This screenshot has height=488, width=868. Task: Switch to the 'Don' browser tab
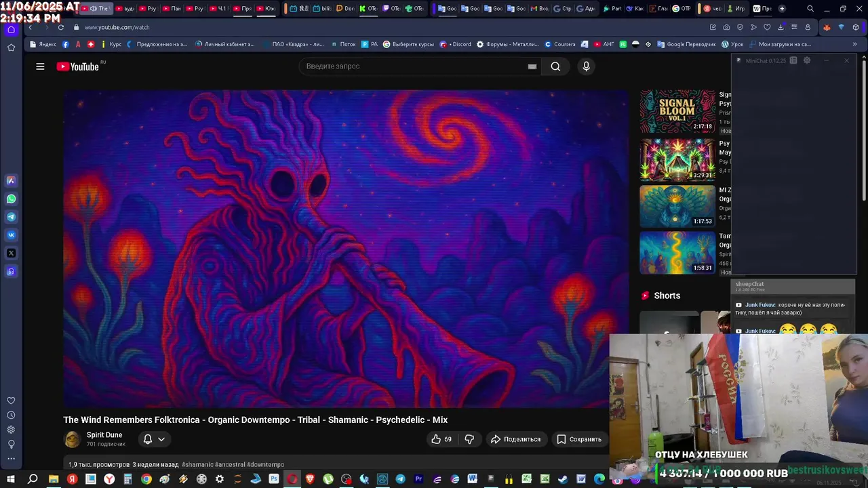pos(344,9)
